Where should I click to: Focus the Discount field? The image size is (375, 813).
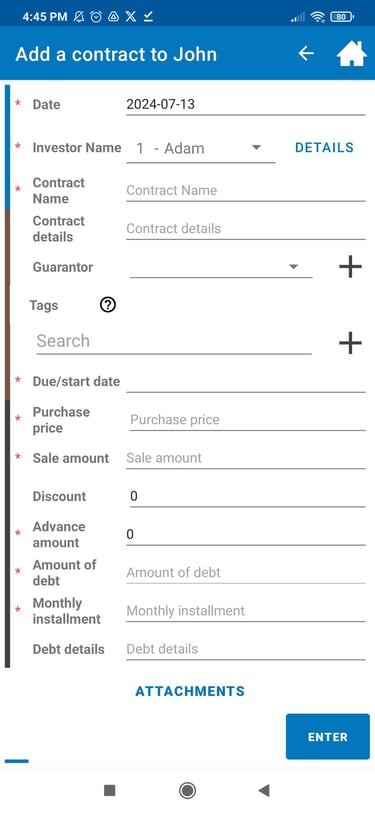tap(248, 497)
